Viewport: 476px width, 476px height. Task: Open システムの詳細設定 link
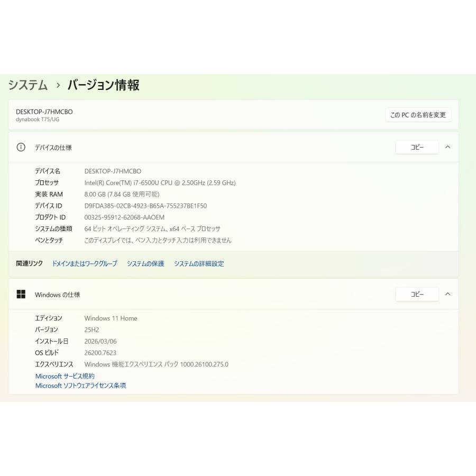(x=199, y=263)
